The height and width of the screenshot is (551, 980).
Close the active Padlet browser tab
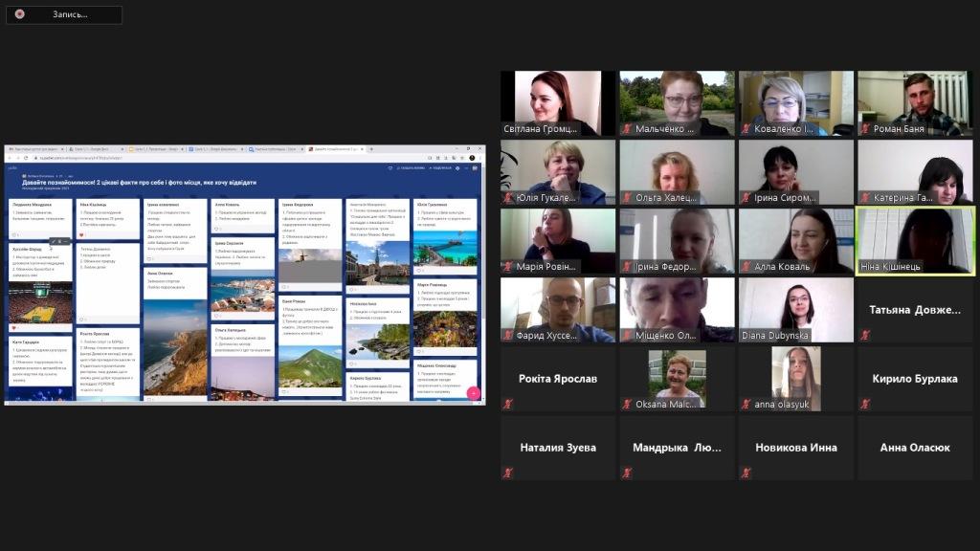pos(362,149)
